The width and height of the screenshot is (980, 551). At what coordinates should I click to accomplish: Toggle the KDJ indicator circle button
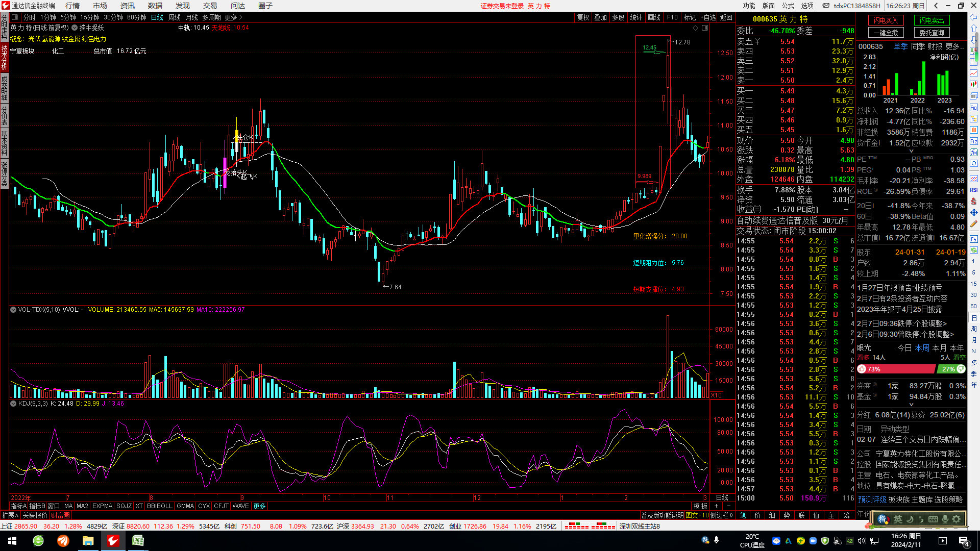pyautogui.click(x=13, y=404)
